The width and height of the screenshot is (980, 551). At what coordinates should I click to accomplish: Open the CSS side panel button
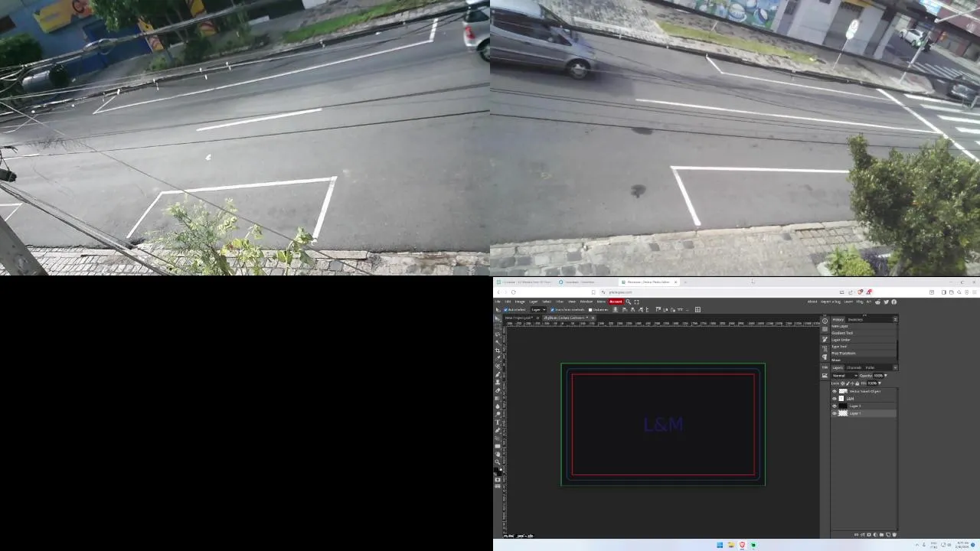825,367
